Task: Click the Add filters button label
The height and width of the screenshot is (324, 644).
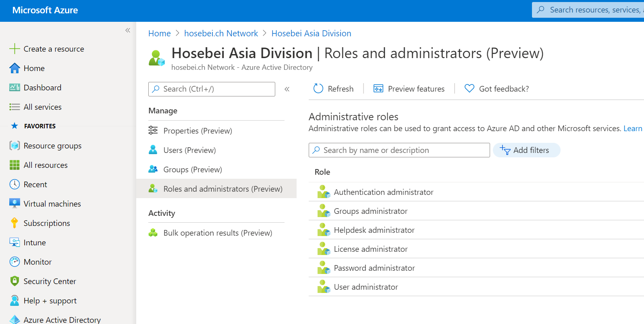Action: coord(531,150)
